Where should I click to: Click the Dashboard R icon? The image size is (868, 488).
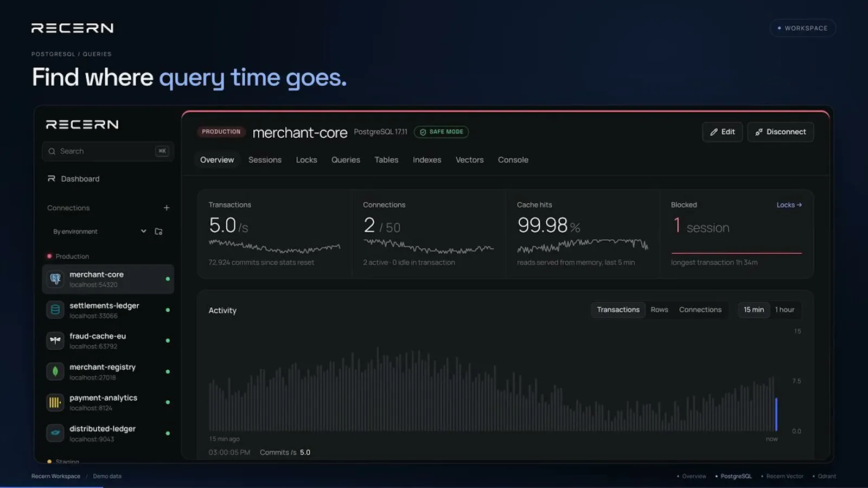[x=52, y=178]
